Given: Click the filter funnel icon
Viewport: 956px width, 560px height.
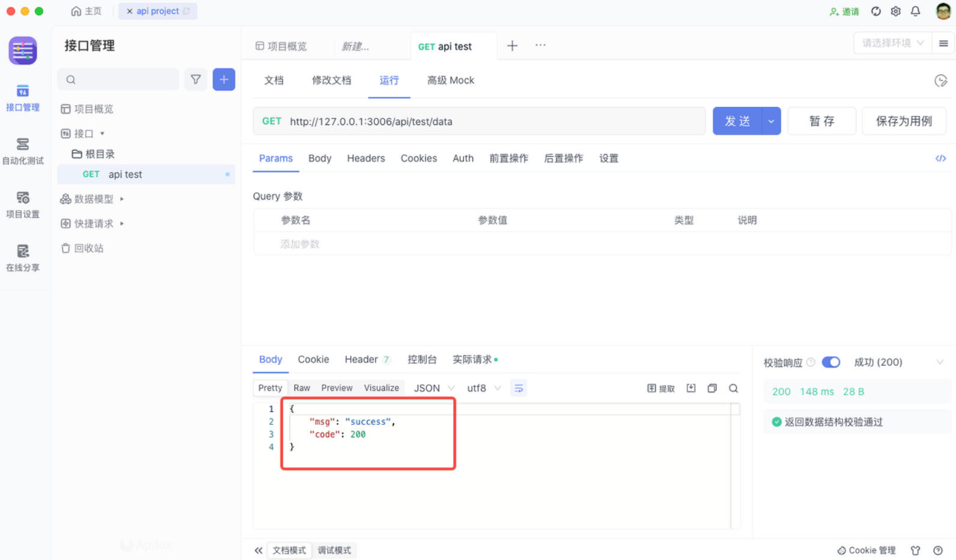Looking at the screenshot, I should click(196, 79).
